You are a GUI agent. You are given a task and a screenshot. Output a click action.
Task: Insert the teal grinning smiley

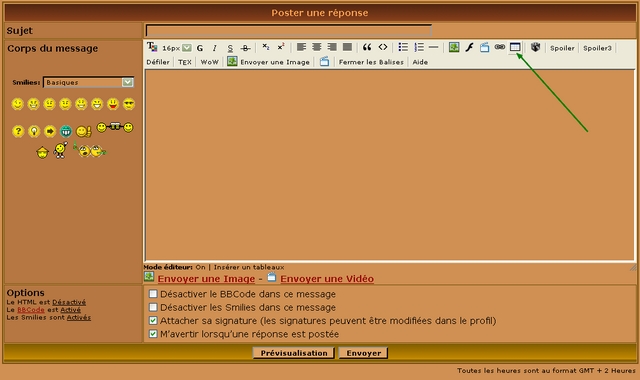coord(66,131)
